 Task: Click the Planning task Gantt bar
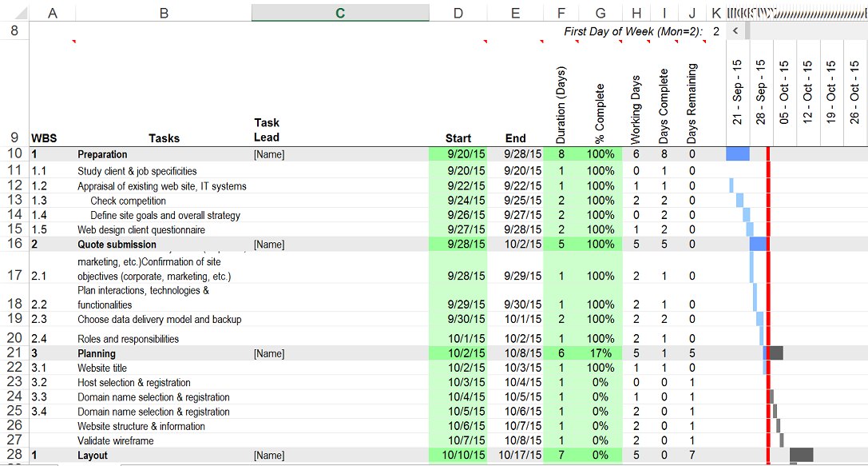pos(775,353)
